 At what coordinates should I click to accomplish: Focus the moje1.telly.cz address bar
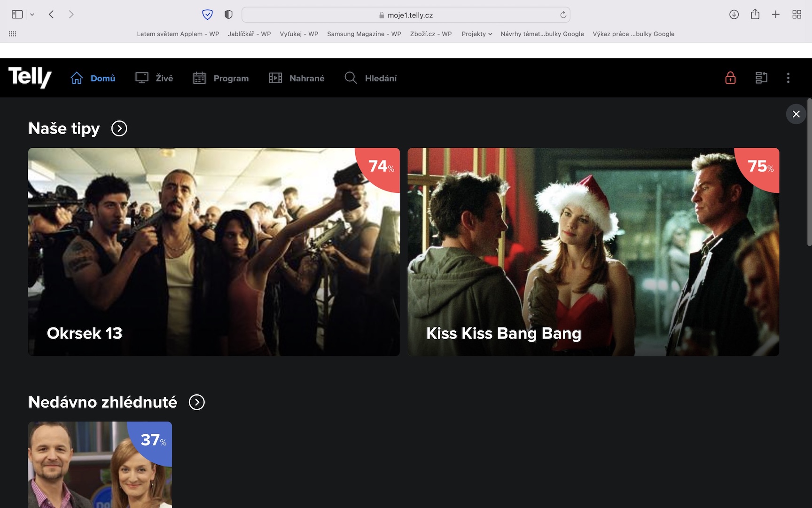[406, 15]
